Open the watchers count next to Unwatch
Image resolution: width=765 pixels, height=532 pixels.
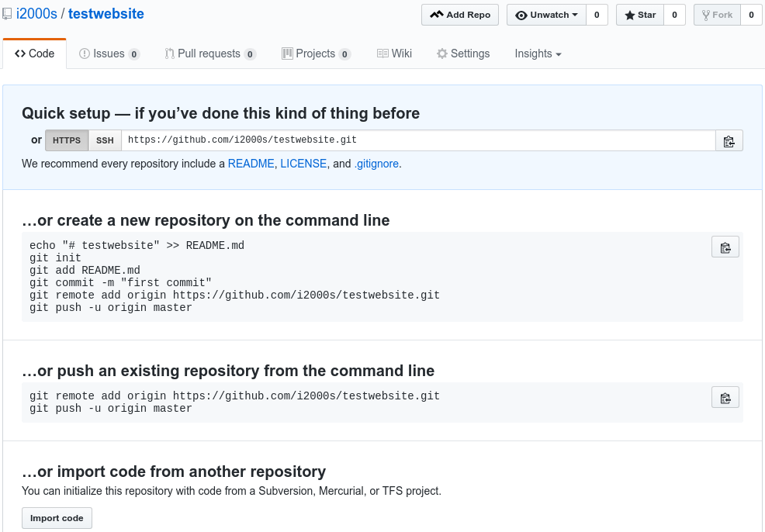(597, 15)
